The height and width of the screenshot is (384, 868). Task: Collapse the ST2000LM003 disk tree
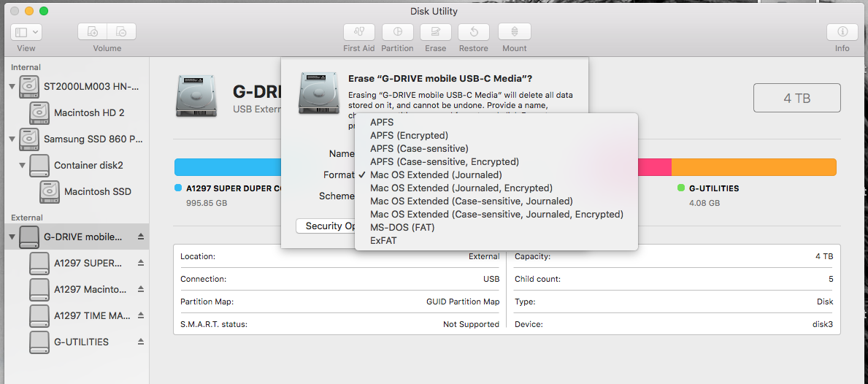pyautogui.click(x=12, y=86)
